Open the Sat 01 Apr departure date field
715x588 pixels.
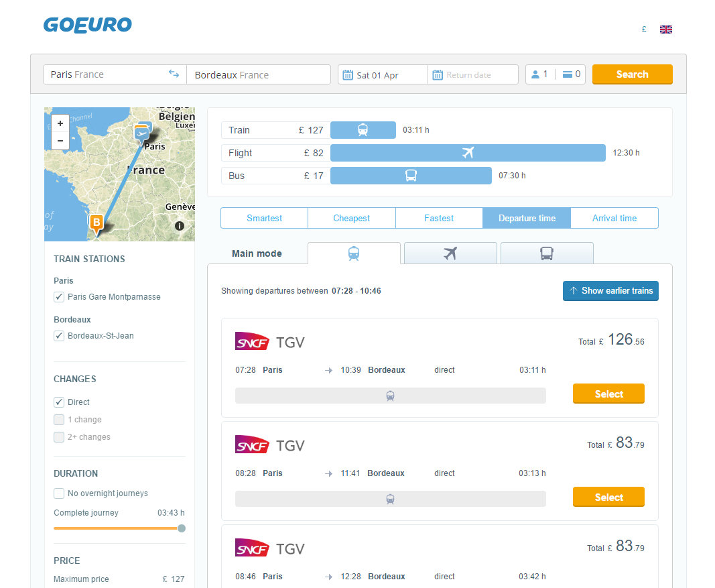(x=383, y=74)
